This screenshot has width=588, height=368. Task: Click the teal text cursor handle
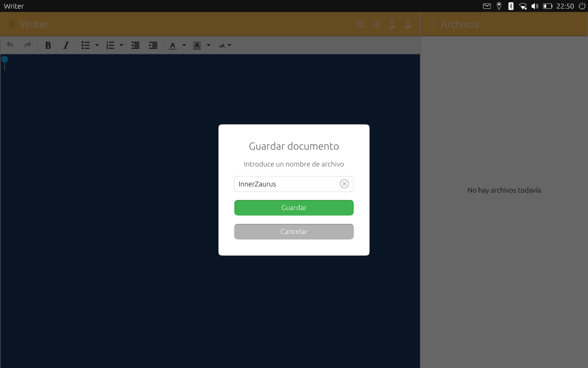coord(5,59)
